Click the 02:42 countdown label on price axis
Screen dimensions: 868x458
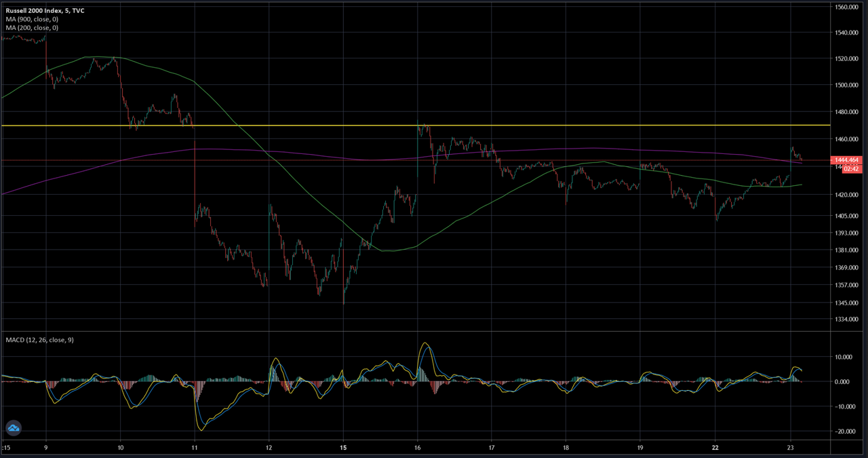[x=852, y=168]
